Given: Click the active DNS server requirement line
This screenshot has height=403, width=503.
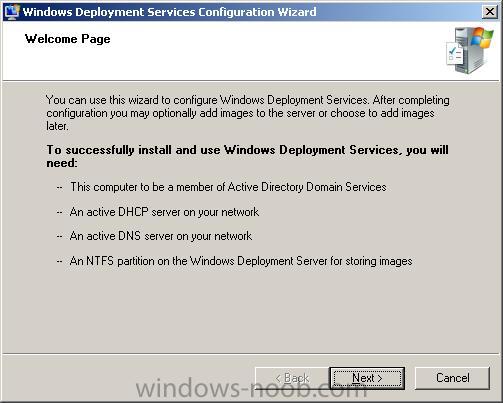Looking at the screenshot, I should point(161,236).
